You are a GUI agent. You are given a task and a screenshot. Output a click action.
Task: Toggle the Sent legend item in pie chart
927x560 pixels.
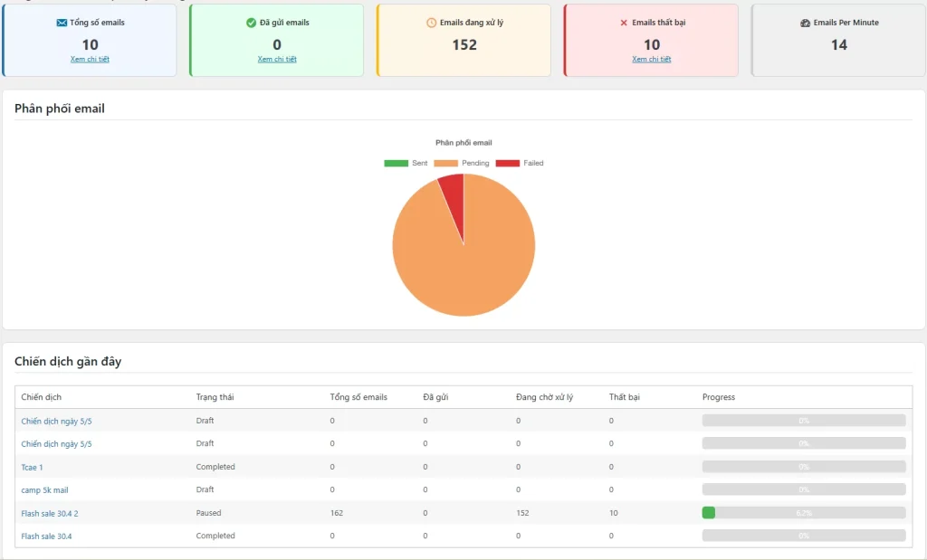(406, 163)
